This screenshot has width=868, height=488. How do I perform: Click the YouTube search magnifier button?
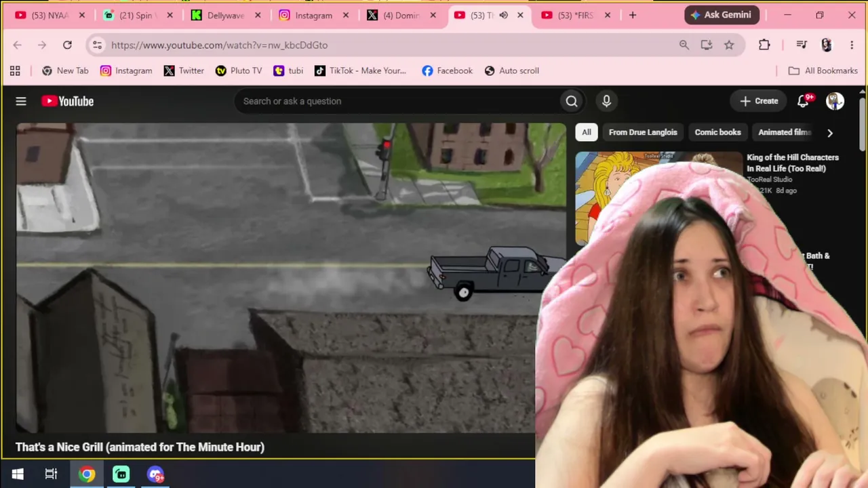coord(572,101)
